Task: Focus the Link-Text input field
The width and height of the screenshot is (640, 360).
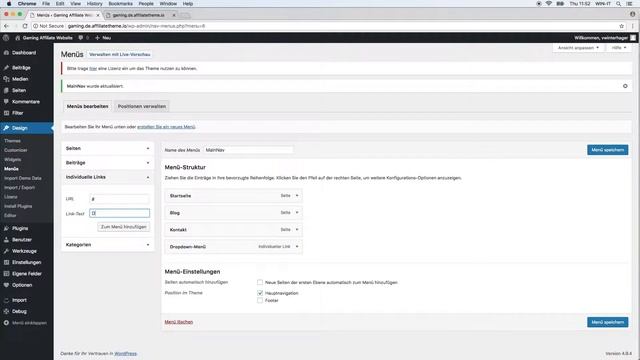Action: 119,213
